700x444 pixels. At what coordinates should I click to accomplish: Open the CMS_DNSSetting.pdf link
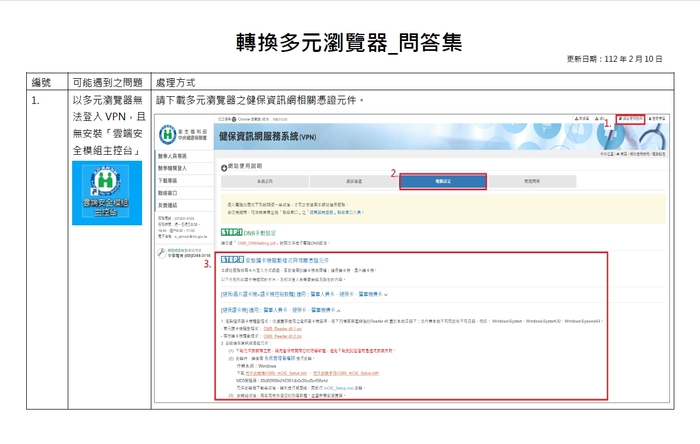pyautogui.click(x=257, y=243)
